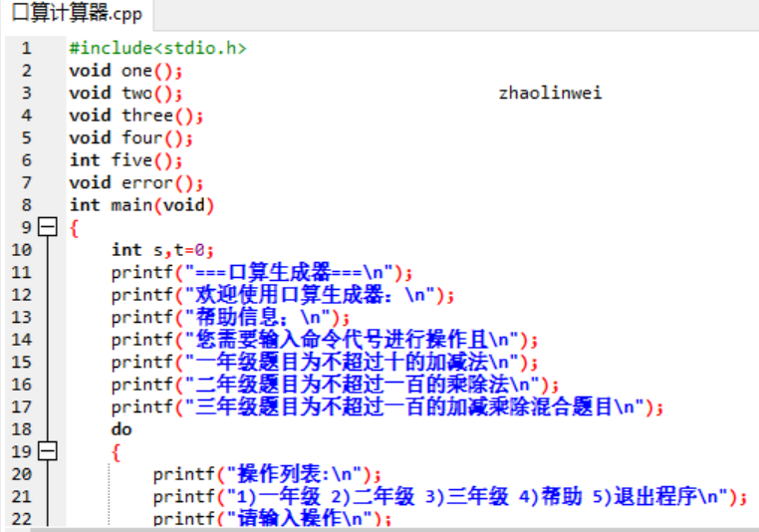Click the int five(); declaration
The image size is (759, 532).
[126, 160]
